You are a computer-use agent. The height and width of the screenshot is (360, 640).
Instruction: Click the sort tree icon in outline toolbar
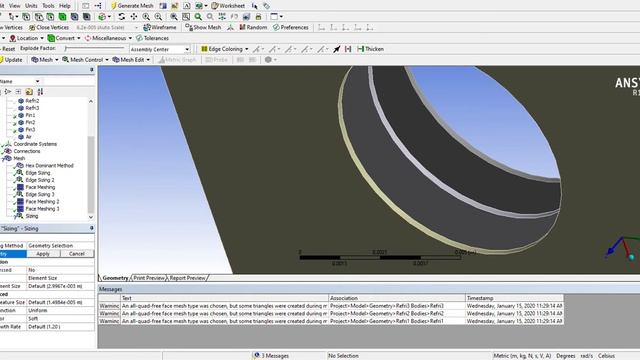pos(40,91)
